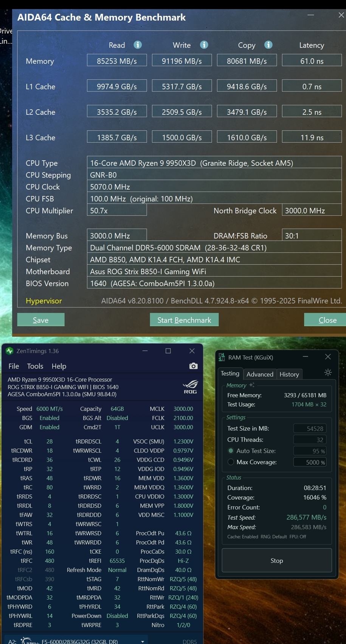Take a ZenTimings screenshot with camera icon
The width and height of the screenshot is (346, 644).
[x=193, y=366]
